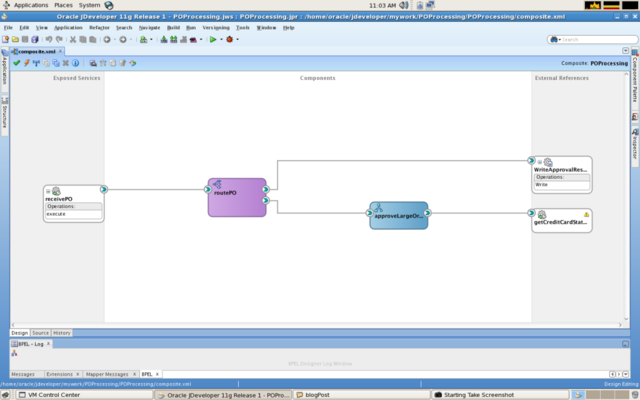Viewport: 640px width, 400px height.
Task: Click the Back navigation arrow icon
Action: tap(107, 40)
